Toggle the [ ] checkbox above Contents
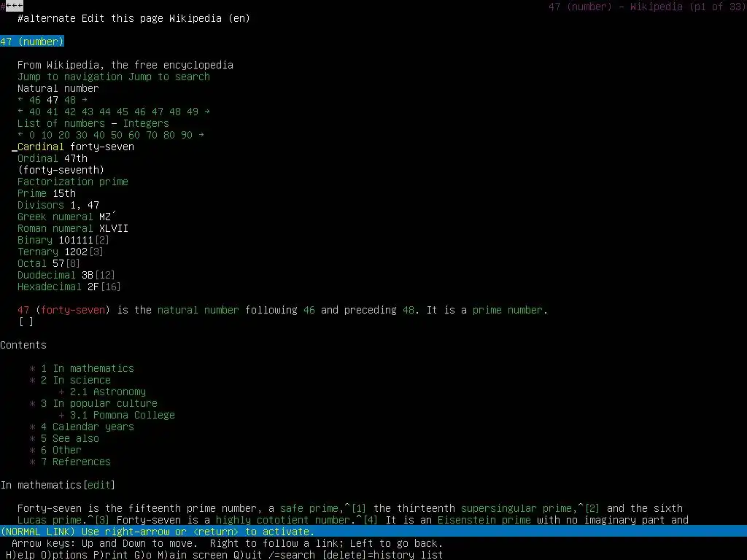The width and height of the screenshot is (747, 560). [26, 322]
